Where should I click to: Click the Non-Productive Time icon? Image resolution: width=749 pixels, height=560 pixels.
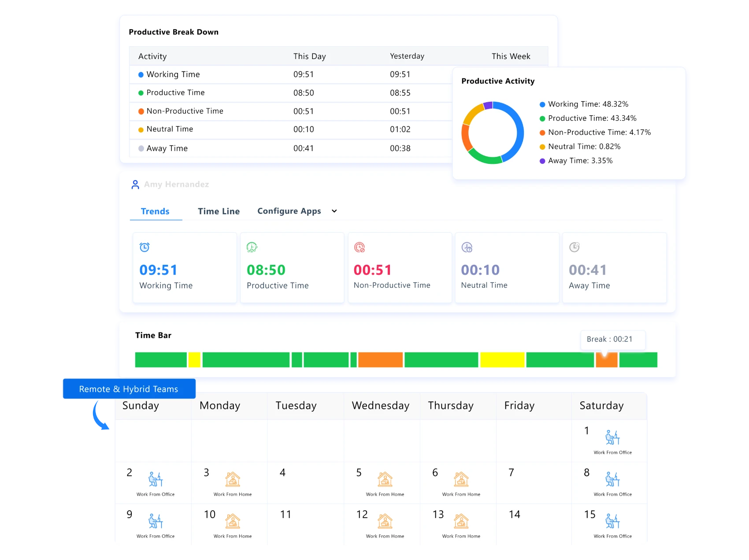coord(360,247)
